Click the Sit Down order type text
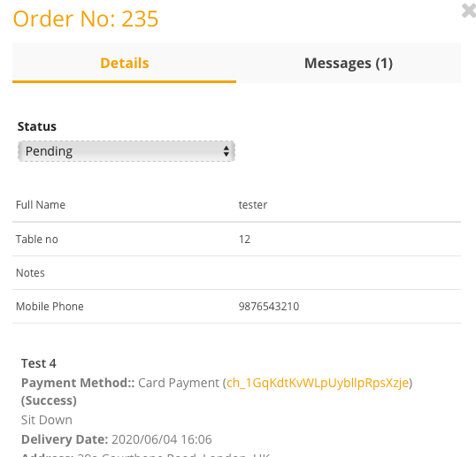 tap(46, 420)
